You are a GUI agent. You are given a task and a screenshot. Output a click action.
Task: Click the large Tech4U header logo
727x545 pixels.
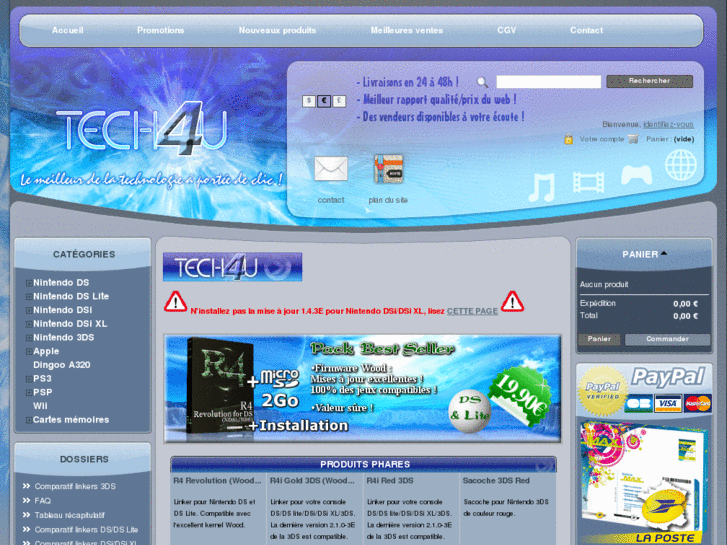(x=141, y=128)
